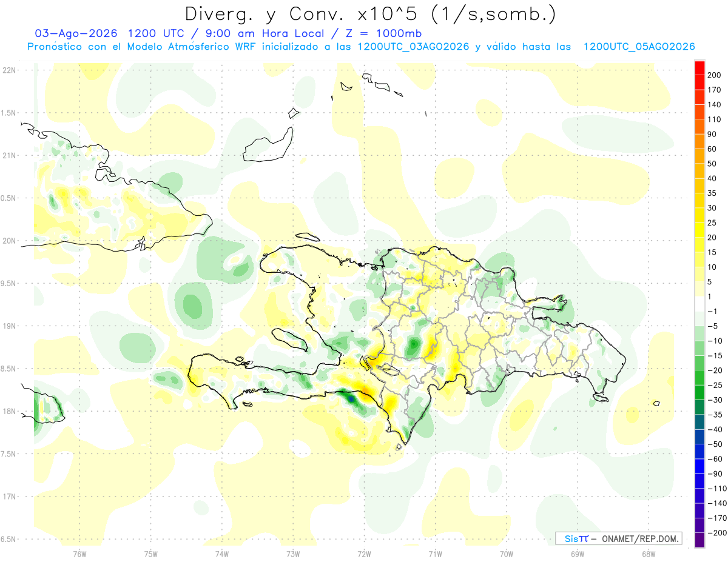Click the latitude label "19N"

[8, 326]
